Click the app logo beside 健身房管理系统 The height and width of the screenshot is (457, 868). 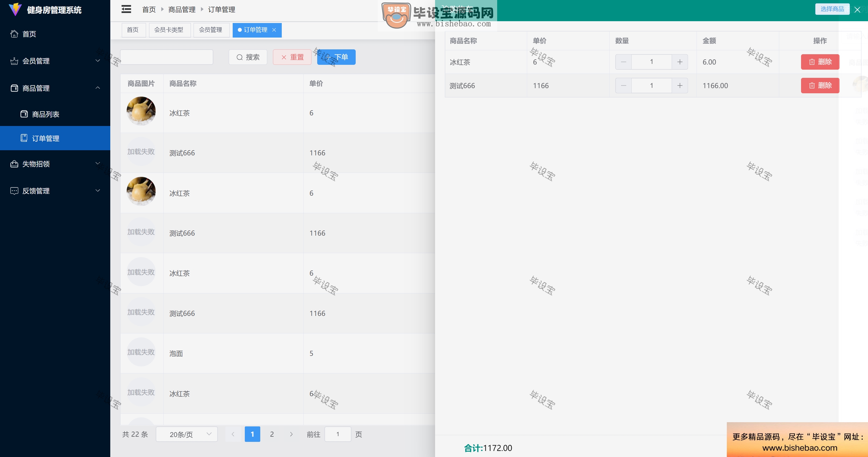(15, 9)
